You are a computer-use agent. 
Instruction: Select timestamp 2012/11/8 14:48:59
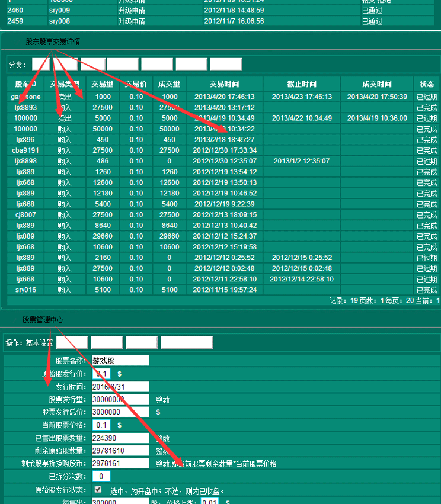234,10
